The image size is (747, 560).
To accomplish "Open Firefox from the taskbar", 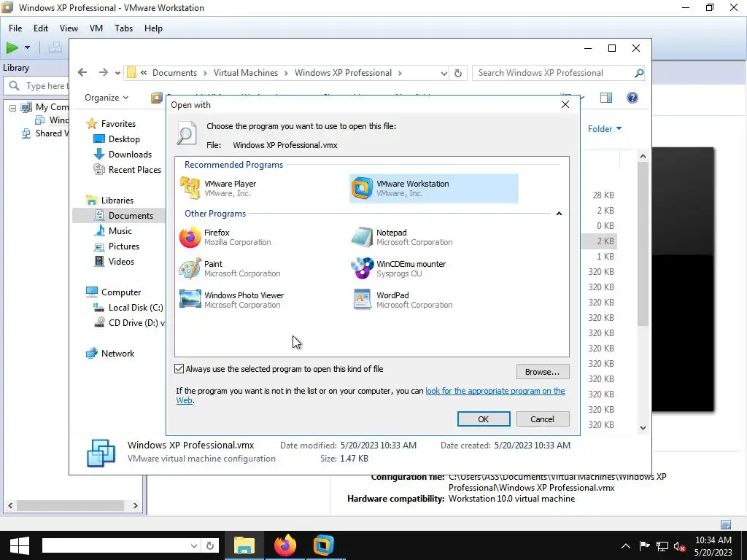I will [x=285, y=545].
